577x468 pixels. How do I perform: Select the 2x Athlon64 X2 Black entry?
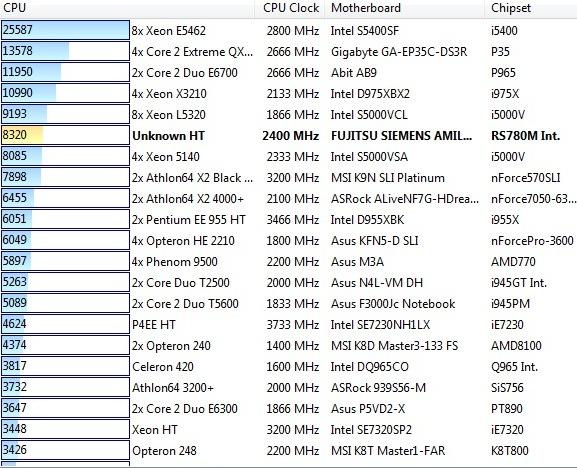tap(192, 178)
